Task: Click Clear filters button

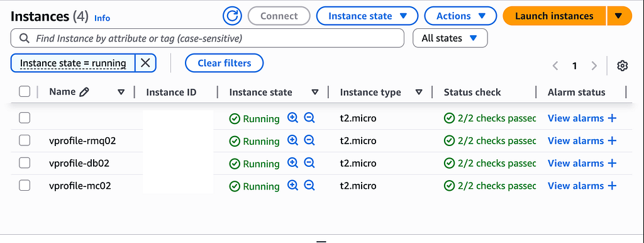Action: pos(225,63)
